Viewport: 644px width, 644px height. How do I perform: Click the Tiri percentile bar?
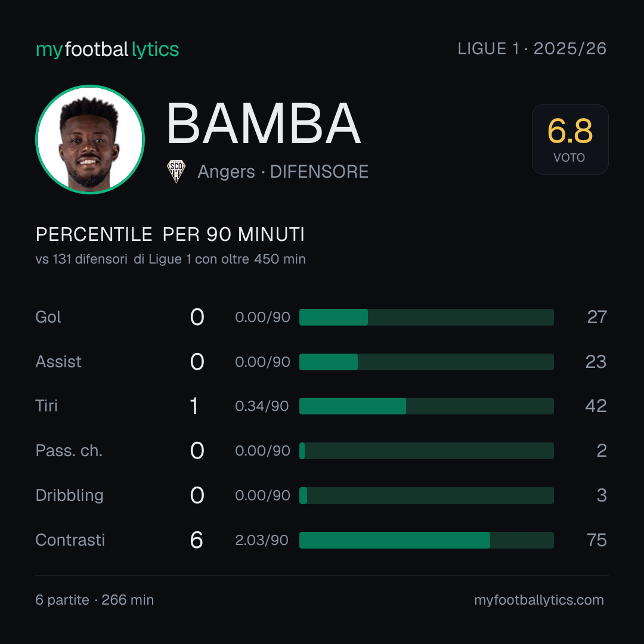[x=426, y=406]
